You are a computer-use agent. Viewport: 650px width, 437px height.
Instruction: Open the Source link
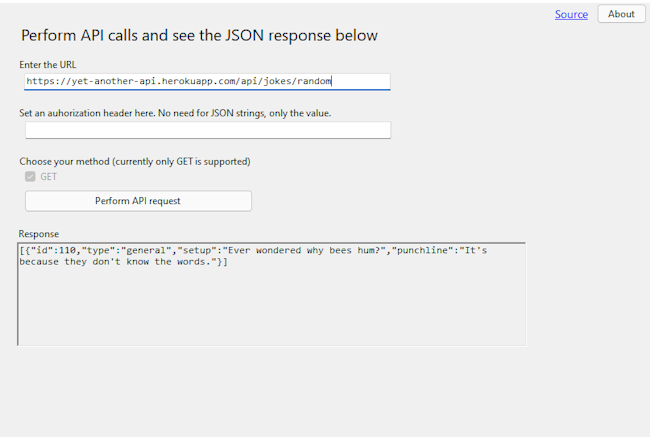point(571,14)
